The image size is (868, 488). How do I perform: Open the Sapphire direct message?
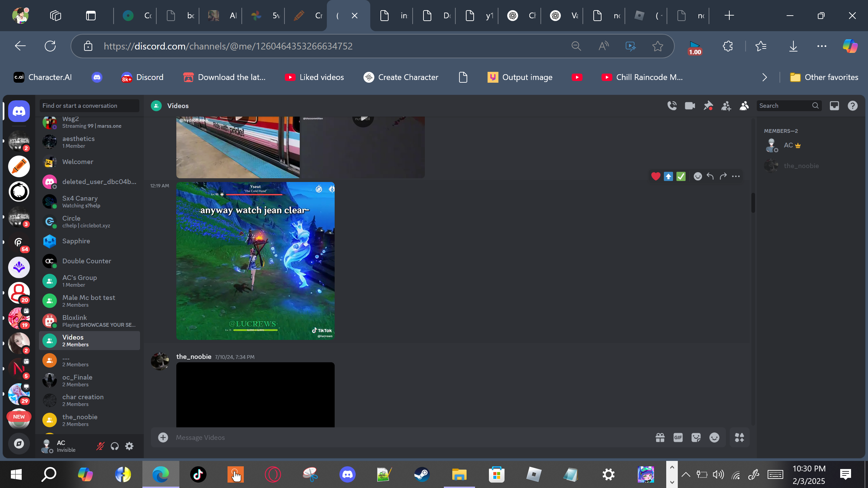[90, 241]
